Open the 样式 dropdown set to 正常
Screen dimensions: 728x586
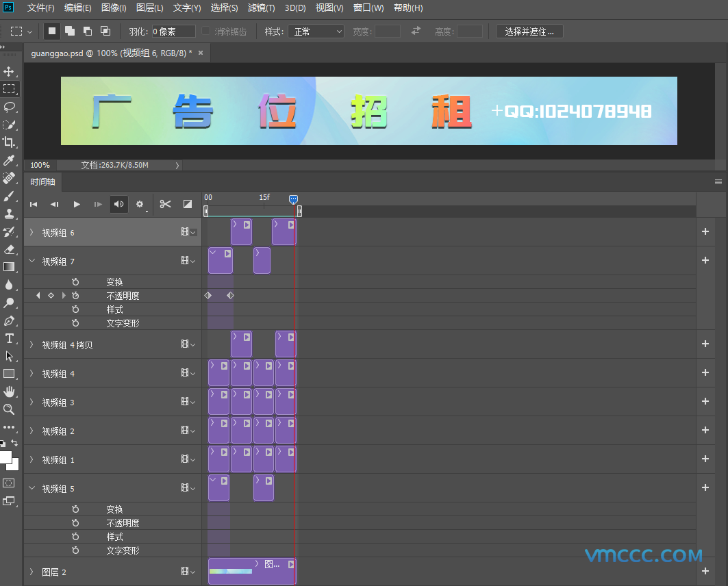(x=316, y=31)
